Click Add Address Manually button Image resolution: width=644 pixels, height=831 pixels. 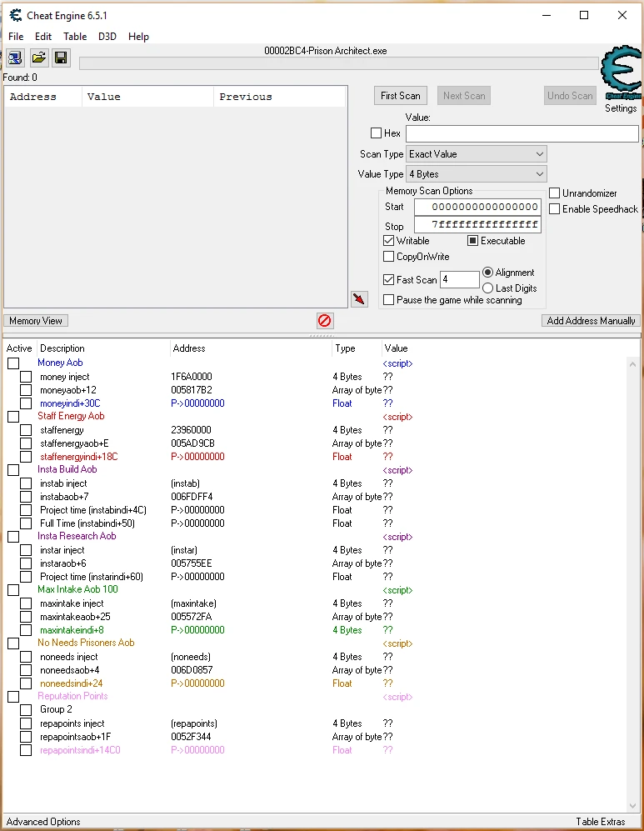[x=591, y=321]
